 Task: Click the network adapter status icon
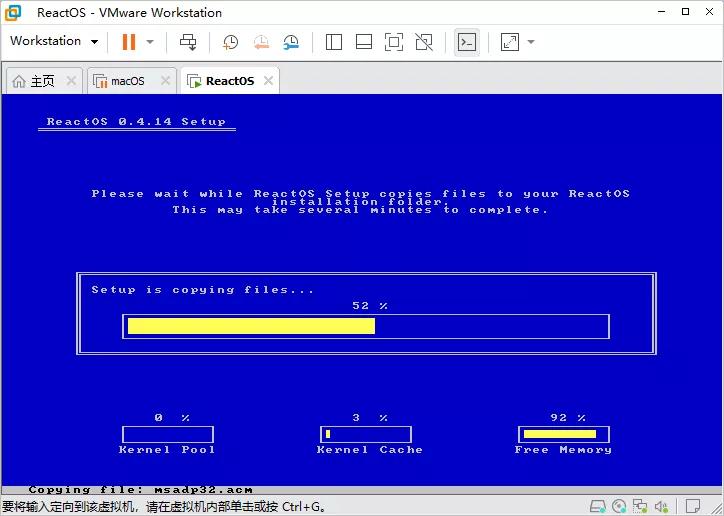click(x=640, y=506)
